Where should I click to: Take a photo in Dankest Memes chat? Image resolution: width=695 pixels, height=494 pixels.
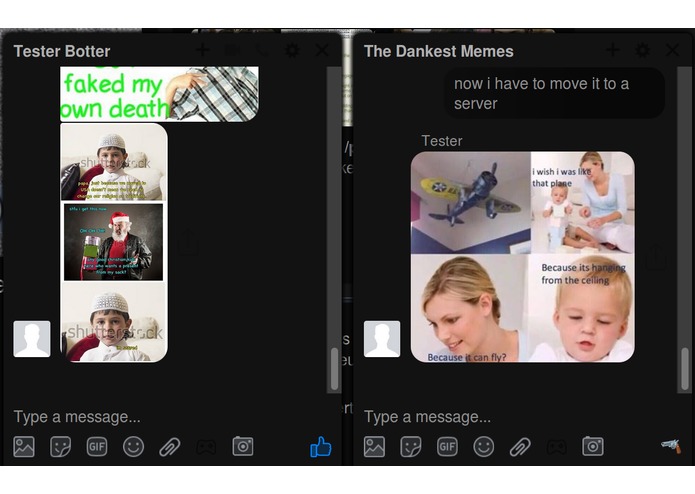click(x=593, y=446)
